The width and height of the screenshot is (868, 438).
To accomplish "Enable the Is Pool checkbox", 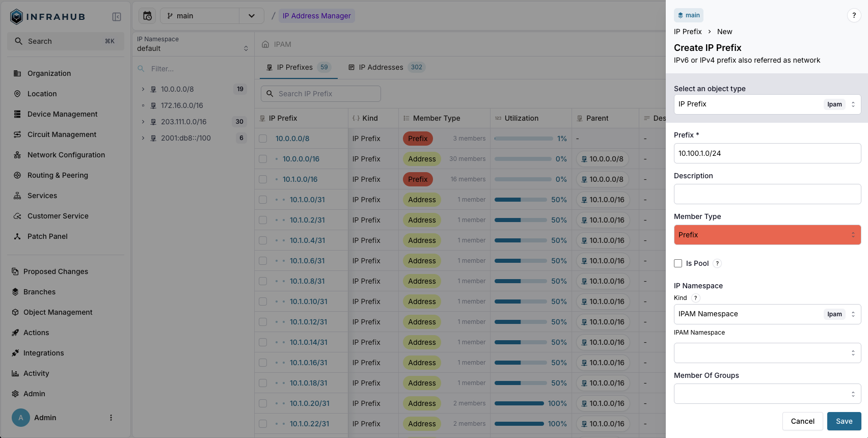I will pyautogui.click(x=678, y=263).
